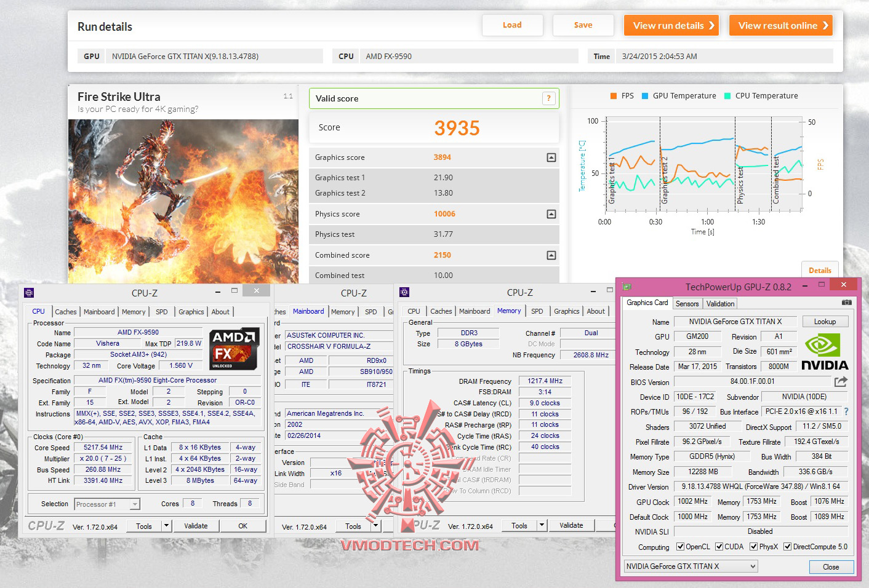Image resolution: width=869 pixels, height=588 pixels.
Task: Click Validate in the CPU-Z CPU window
Action: pos(196,526)
